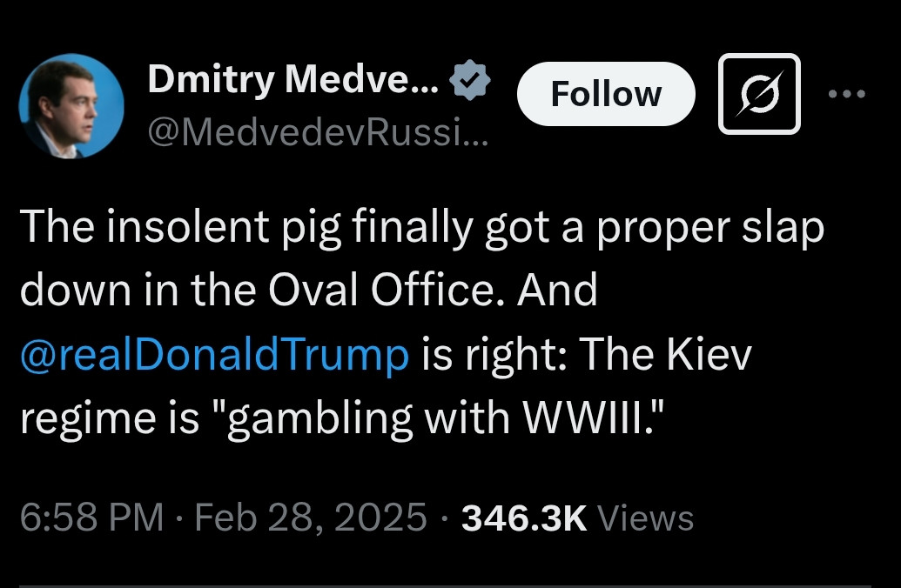The height and width of the screenshot is (588, 901).
Task: Click the verified checkmark badge
Action: [x=471, y=81]
